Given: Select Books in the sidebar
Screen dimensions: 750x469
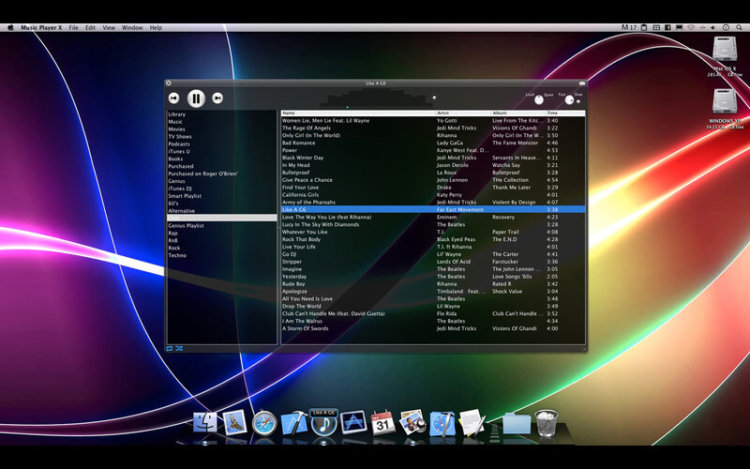Looking at the screenshot, I should click(x=176, y=159).
